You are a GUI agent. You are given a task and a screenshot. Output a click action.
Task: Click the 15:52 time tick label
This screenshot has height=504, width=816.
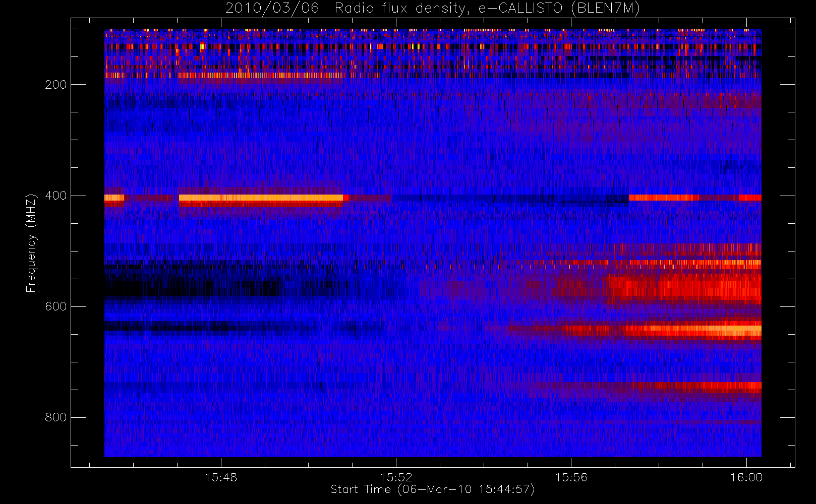tap(396, 477)
